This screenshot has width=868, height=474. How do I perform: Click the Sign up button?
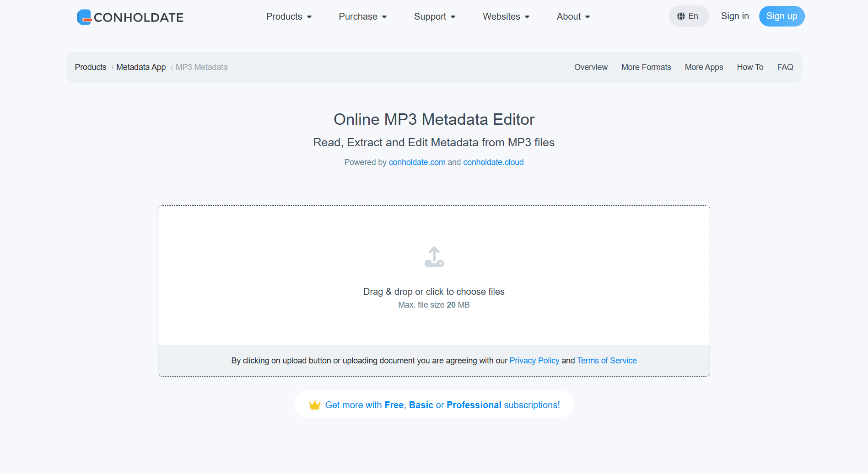[x=782, y=16]
